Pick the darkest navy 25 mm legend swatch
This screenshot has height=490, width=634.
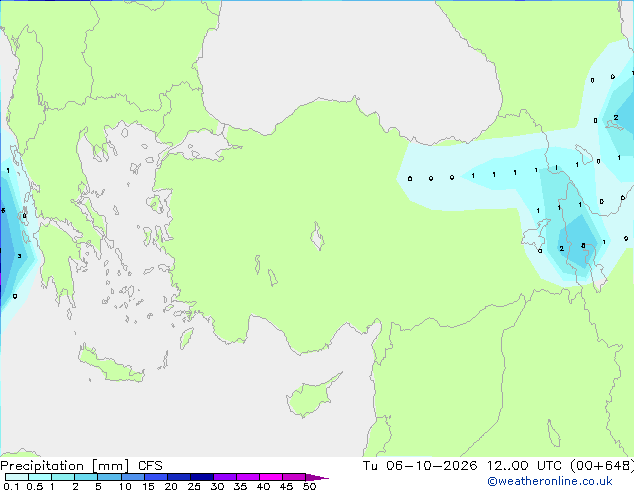pyautogui.click(x=202, y=477)
